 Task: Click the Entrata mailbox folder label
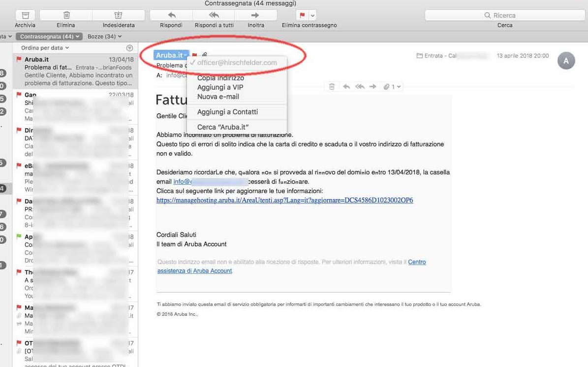(x=436, y=56)
